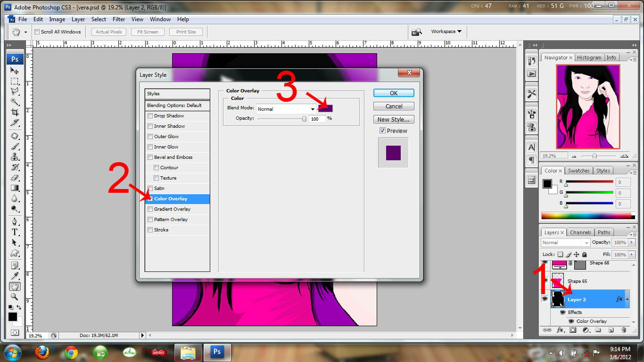Click the Actual Pixels button

tap(109, 32)
